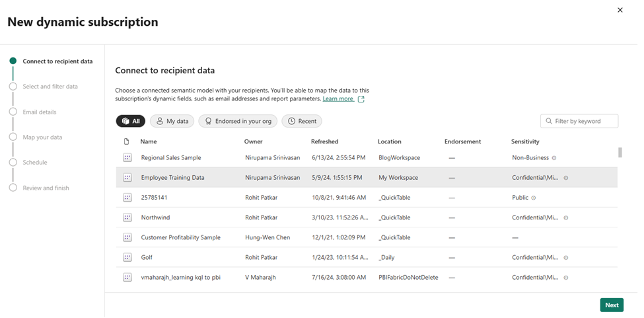Jump to the Email details step
The width and height of the screenshot is (644, 318).
pos(33,112)
